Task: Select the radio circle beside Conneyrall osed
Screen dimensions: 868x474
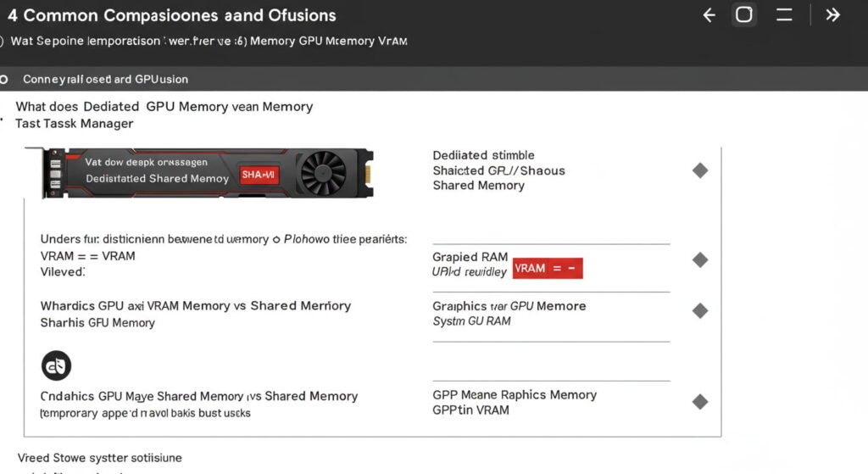Action: point(4,79)
